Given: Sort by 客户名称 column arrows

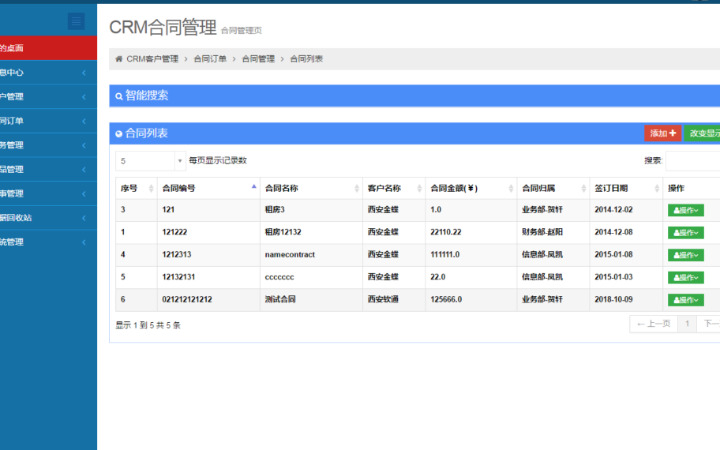Looking at the screenshot, I should coord(419,188).
